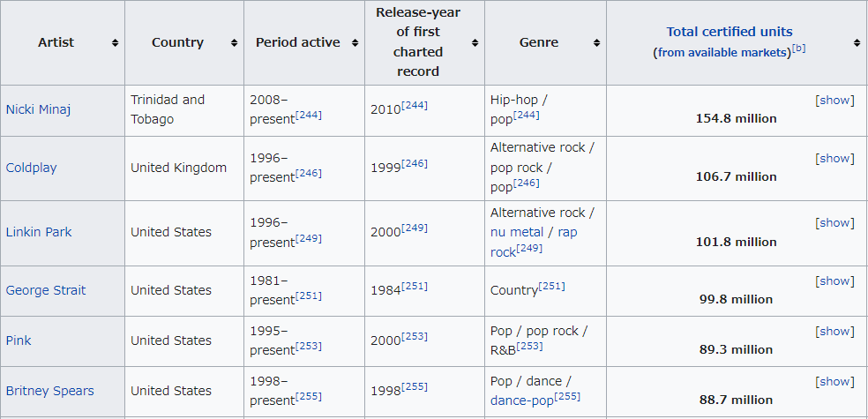Open the dance-pop genre link
The height and width of the screenshot is (419, 868).
[521, 400]
